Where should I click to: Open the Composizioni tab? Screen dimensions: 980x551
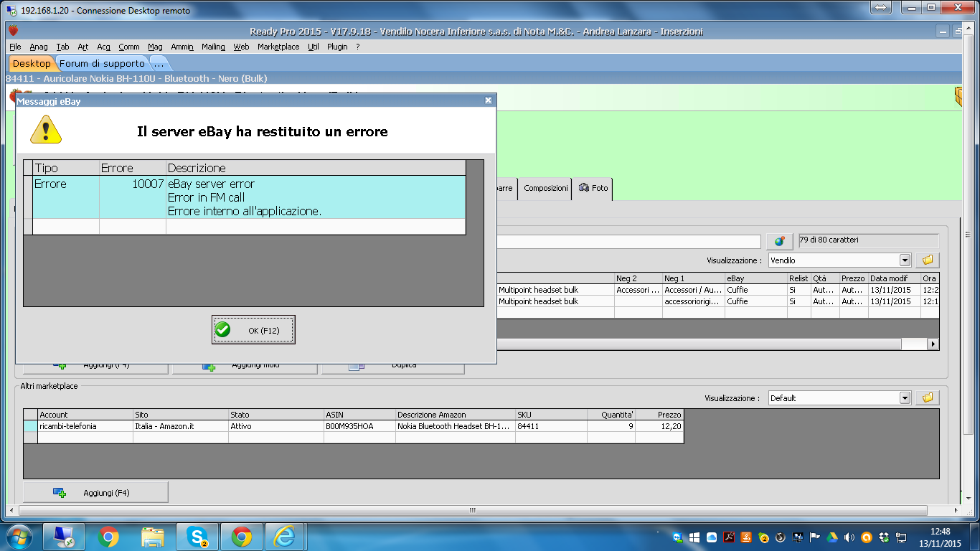545,188
